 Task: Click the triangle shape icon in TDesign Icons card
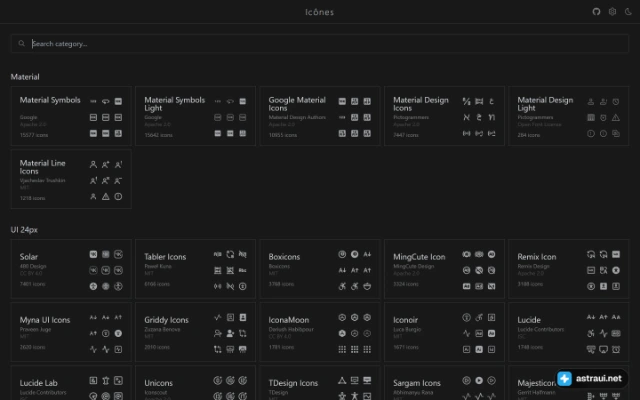[342, 380]
